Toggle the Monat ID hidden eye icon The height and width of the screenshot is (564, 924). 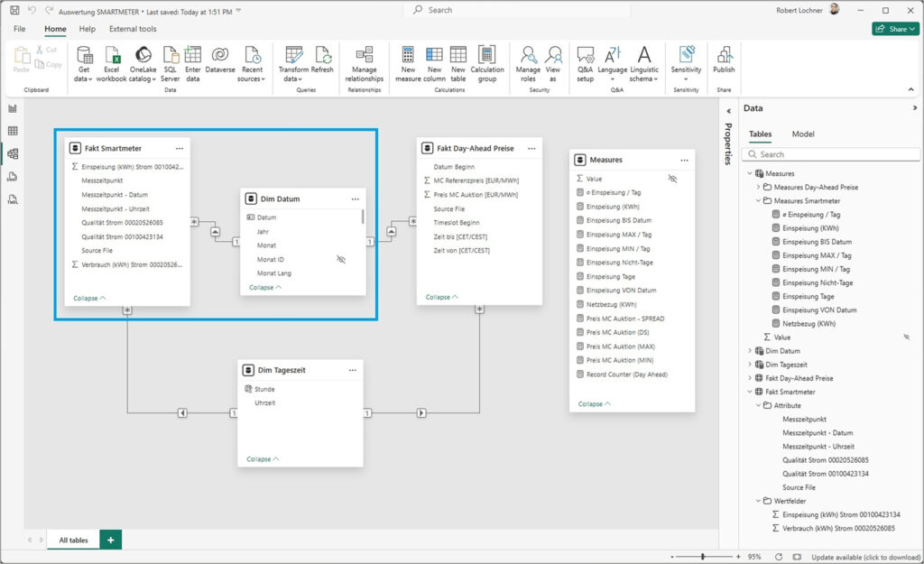coord(340,259)
